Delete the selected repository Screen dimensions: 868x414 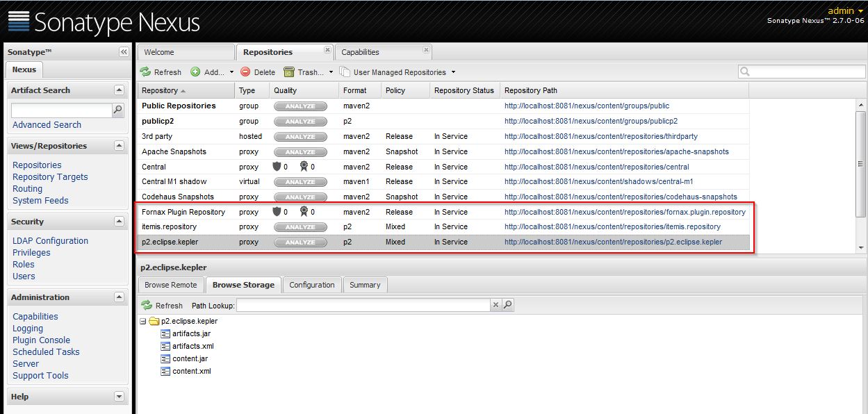[258, 72]
